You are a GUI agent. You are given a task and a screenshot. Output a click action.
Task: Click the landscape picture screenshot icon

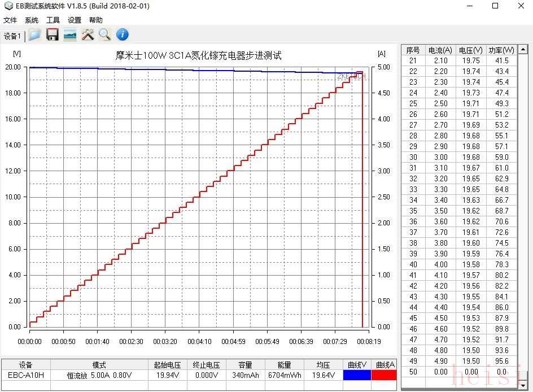tap(70, 35)
